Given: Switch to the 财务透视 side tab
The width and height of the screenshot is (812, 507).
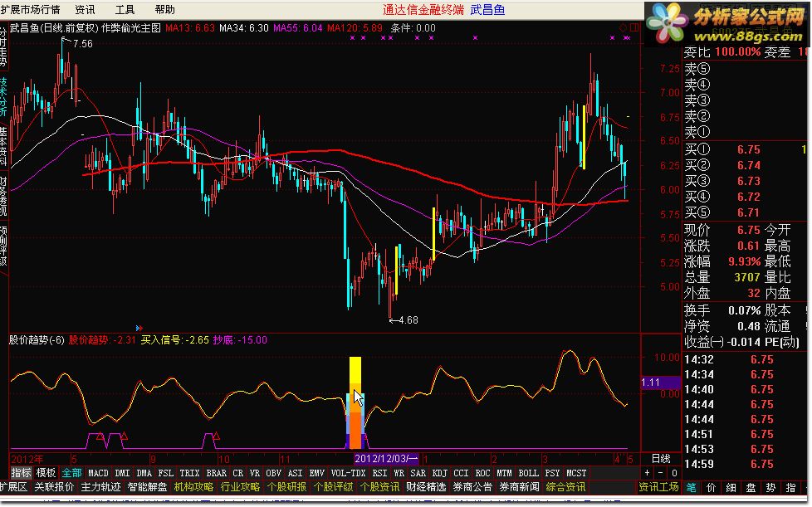Looking at the screenshot, I should click(x=3, y=196).
